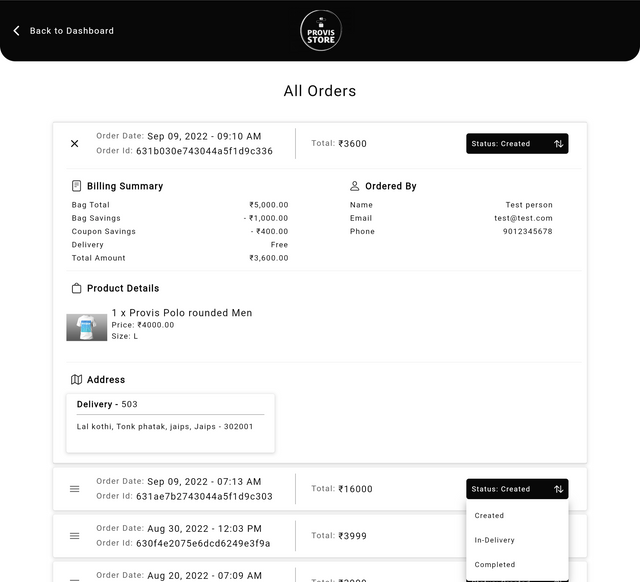Click the Product Details bag icon
Viewport: 640px width, 582px height.
pos(77,288)
